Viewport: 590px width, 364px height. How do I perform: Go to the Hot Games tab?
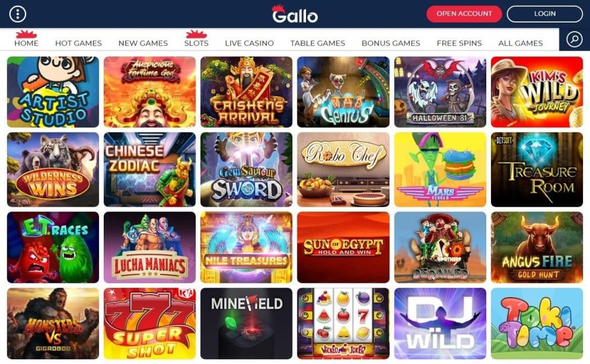click(78, 43)
